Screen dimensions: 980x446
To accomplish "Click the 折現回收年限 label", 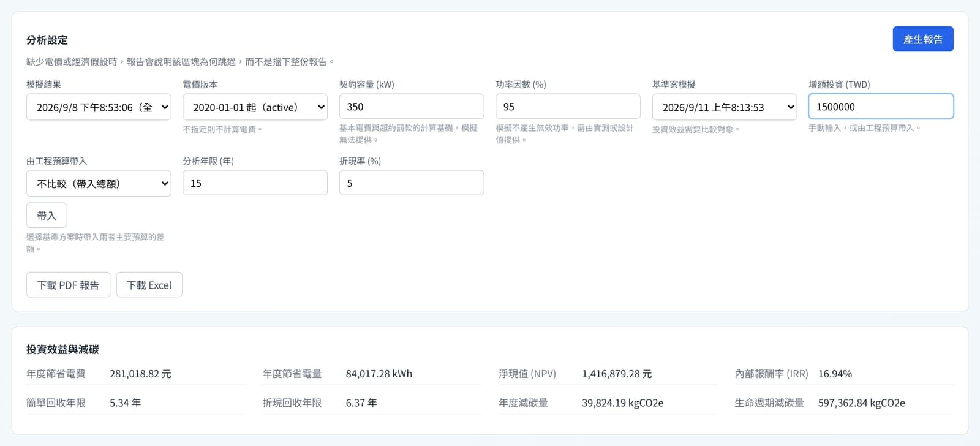I will [292, 403].
